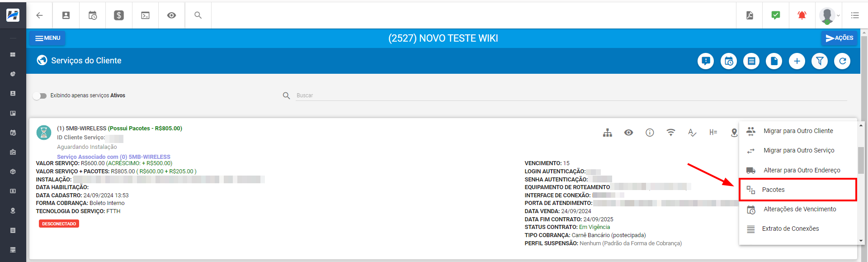
Task: Open the calendar clock icon in top toolbar
Action: point(93,15)
